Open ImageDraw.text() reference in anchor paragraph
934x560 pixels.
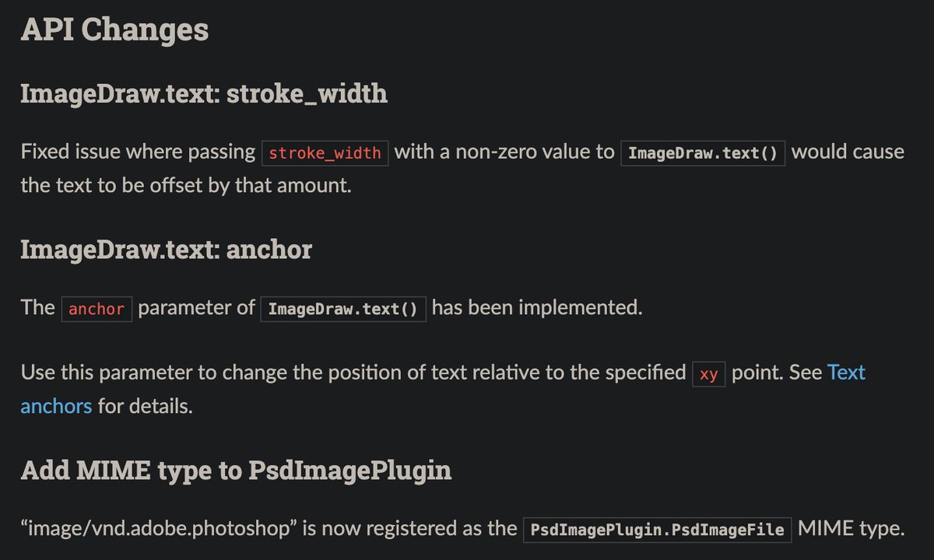tap(343, 309)
